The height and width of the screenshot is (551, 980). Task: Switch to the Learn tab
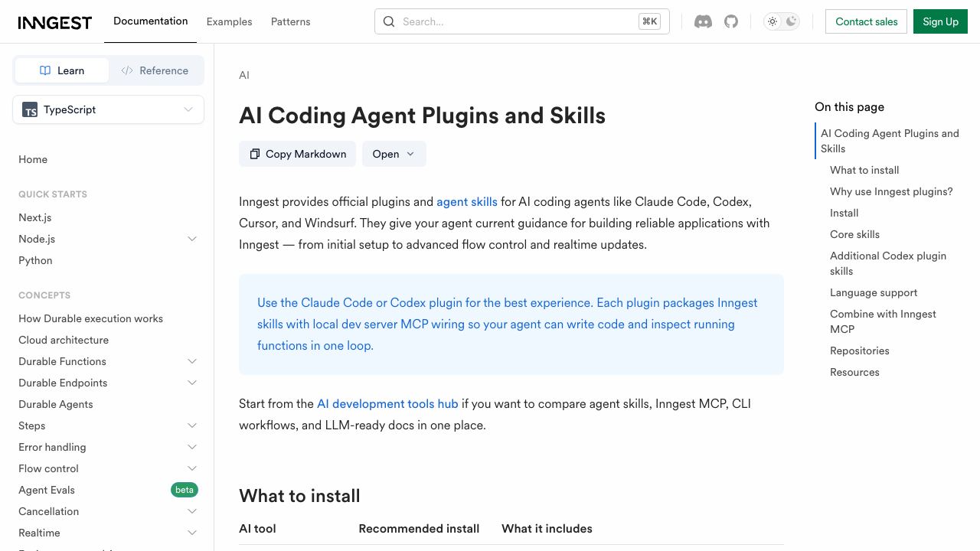pyautogui.click(x=61, y=70)
